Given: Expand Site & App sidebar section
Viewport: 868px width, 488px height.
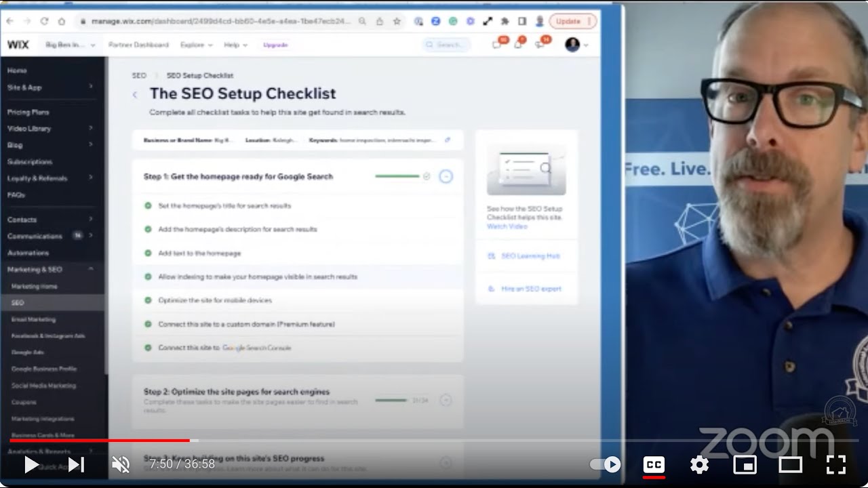Looking at the screenshot, I should pyautogui.click(x=91, y=87).
